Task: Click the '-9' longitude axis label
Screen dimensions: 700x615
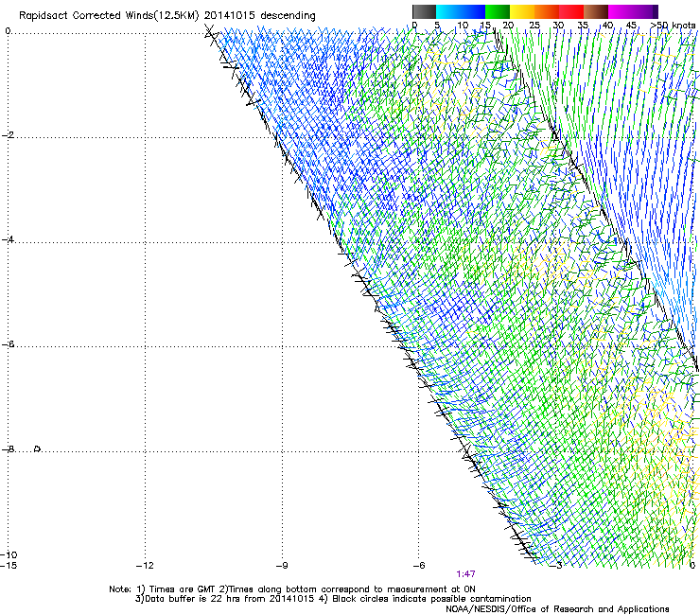Action: tap(281, 566)
